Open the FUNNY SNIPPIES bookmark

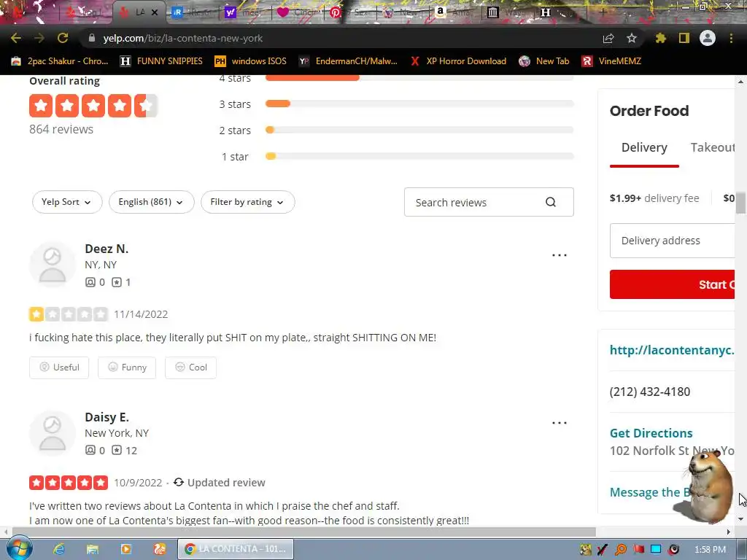pyautogui.click(x=161, y=61)
